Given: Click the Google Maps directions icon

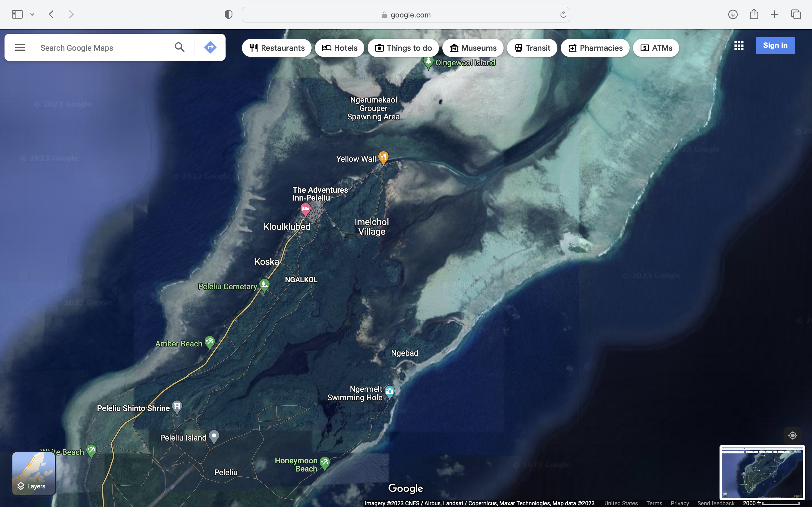Looking at the screenshot, I should pos(210,47).
